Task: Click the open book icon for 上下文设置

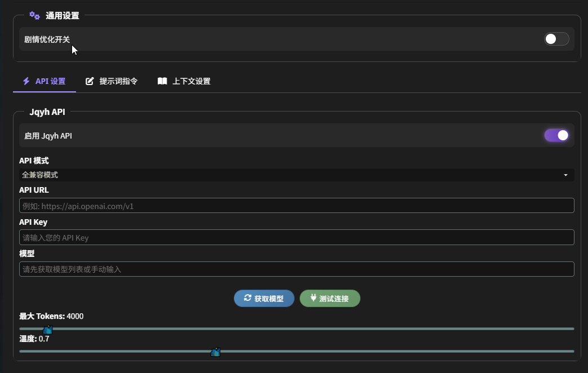Action: pos(162,81)
